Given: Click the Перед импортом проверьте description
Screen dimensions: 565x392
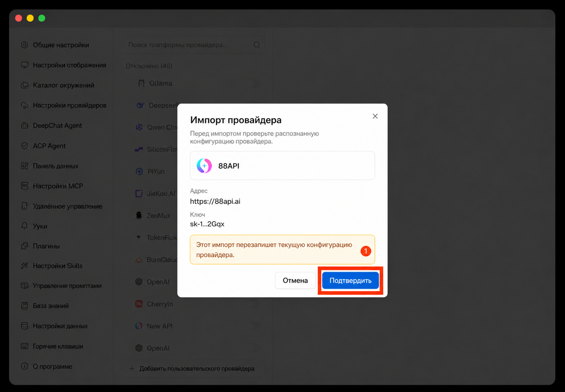Looking at the screenshot, I should (x=254, y=137).
